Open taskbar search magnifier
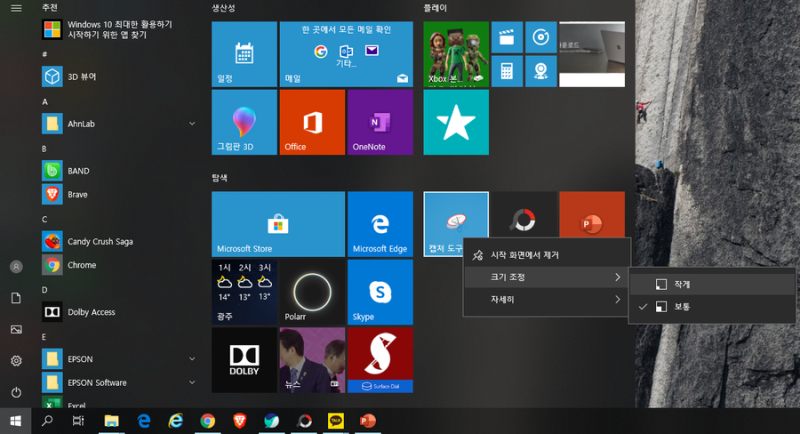Viewport: 800px width, 434px height. pyautogui.click(x=47, y=421)
